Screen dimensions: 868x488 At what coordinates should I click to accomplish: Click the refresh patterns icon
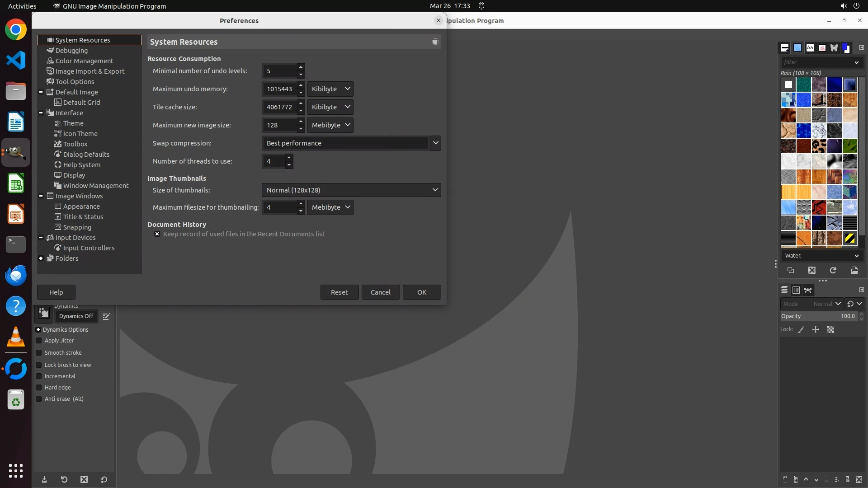(x=833, y=270)
